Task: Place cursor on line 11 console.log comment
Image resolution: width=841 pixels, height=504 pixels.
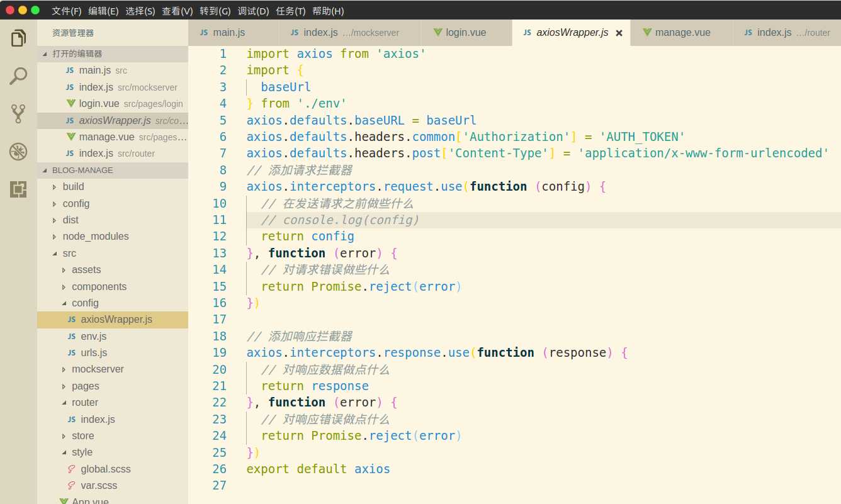Action: [340, 220]
